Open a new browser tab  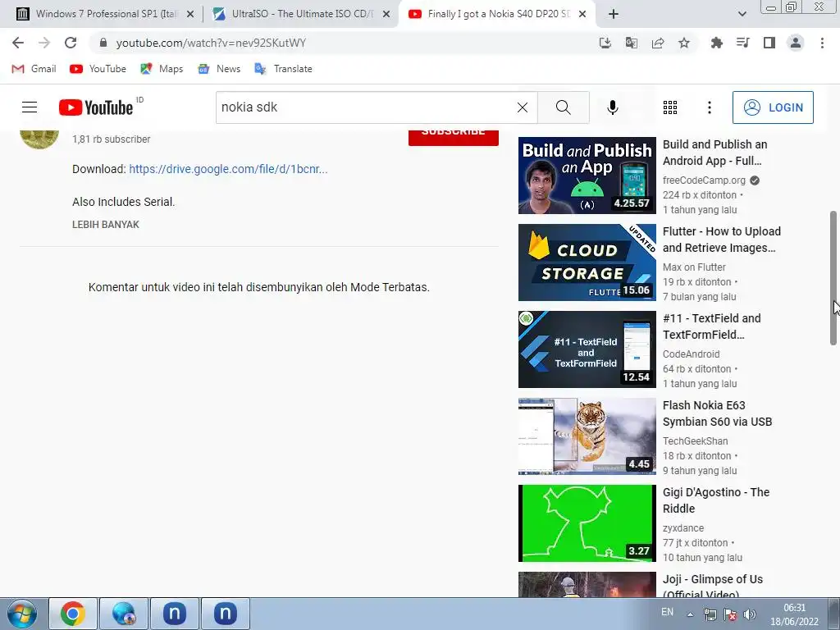pyautogui.click(x=614, y=14)
